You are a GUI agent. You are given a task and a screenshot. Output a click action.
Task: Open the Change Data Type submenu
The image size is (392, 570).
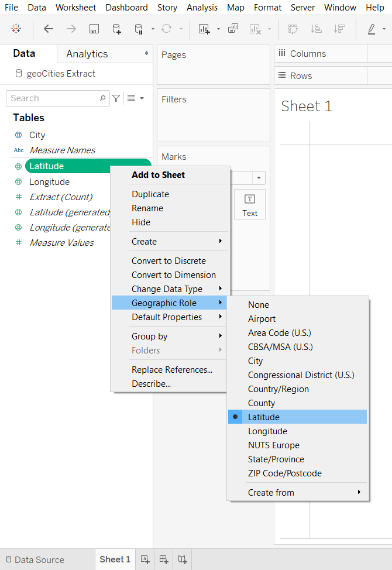click(x=167, y=289)
